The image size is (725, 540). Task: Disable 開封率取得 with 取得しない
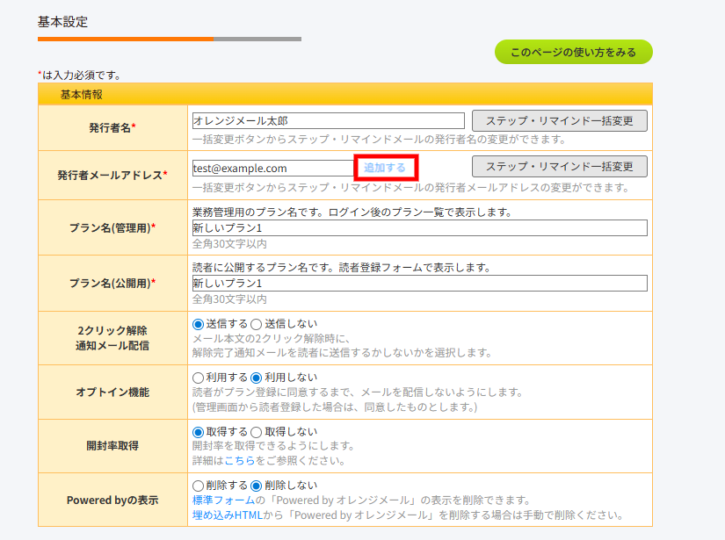coord(256,431)
